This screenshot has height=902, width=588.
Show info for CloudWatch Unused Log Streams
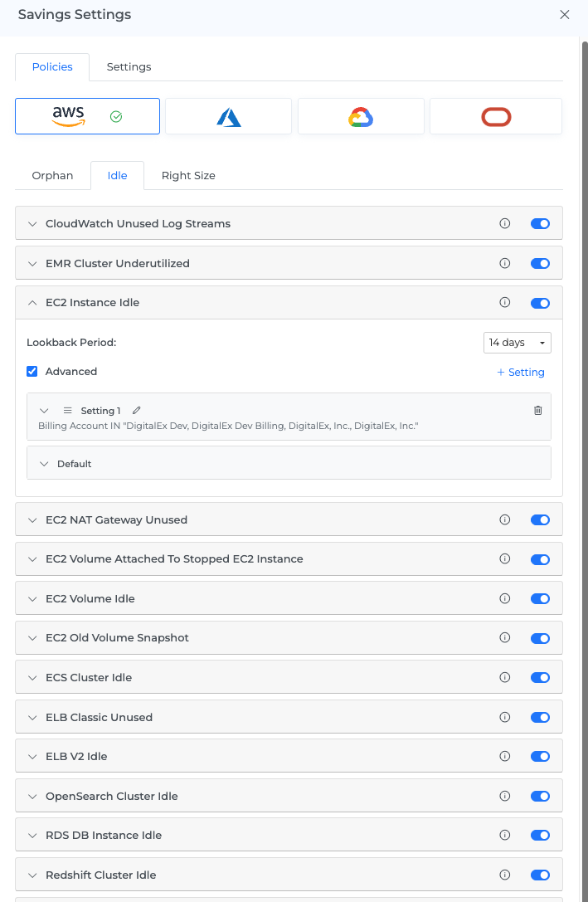pyautogui.click(x=504, y=224)
